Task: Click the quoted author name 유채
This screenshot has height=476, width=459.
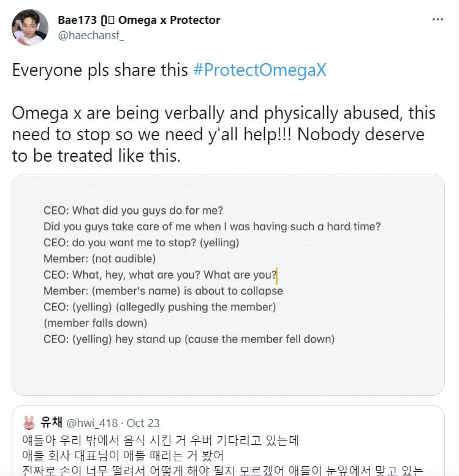Action: [x=50, y=422]
